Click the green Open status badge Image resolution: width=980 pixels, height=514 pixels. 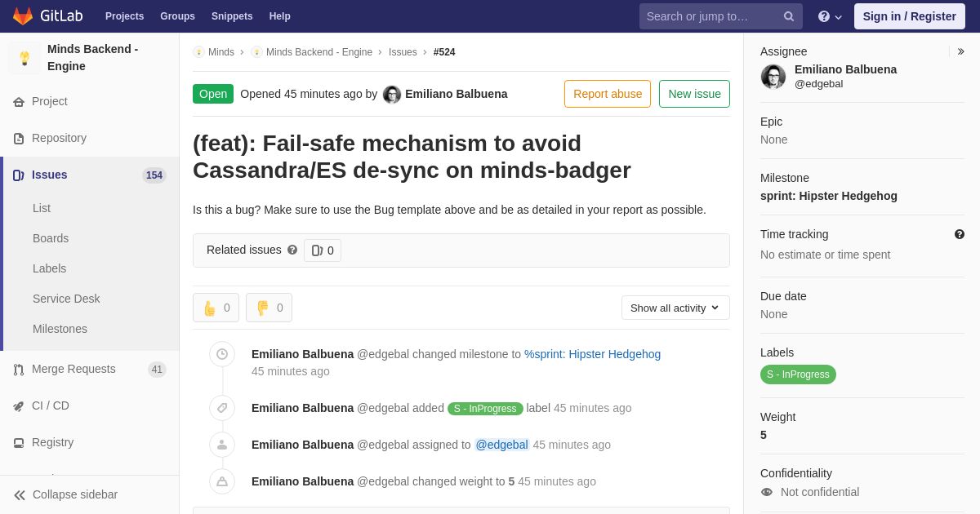(213, 94)
